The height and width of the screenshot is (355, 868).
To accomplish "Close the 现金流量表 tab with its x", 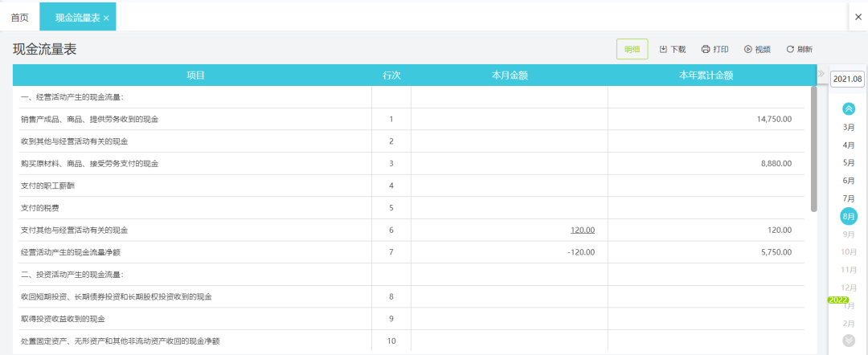I will 106,18.
